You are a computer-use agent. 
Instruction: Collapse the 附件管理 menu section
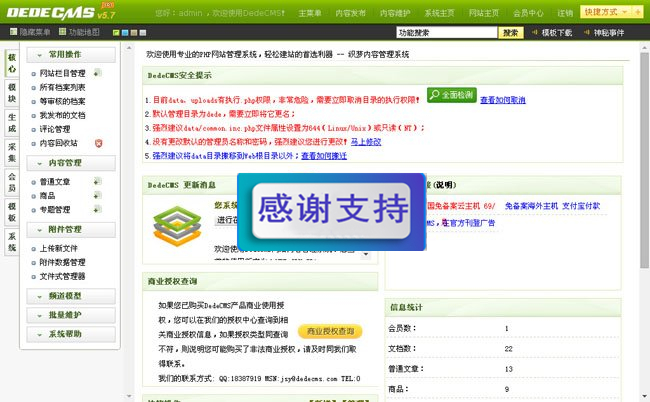71,230
